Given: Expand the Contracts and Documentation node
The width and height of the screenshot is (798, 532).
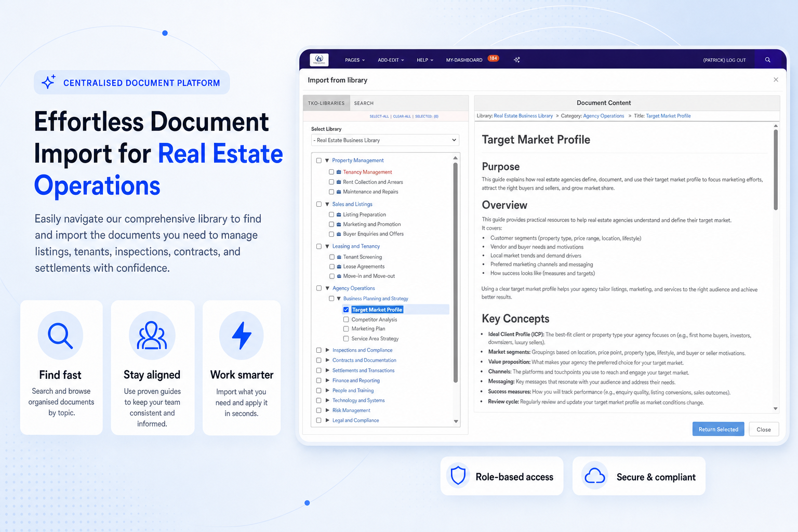Looking at the screenshot, I should [x=327, y=360].
